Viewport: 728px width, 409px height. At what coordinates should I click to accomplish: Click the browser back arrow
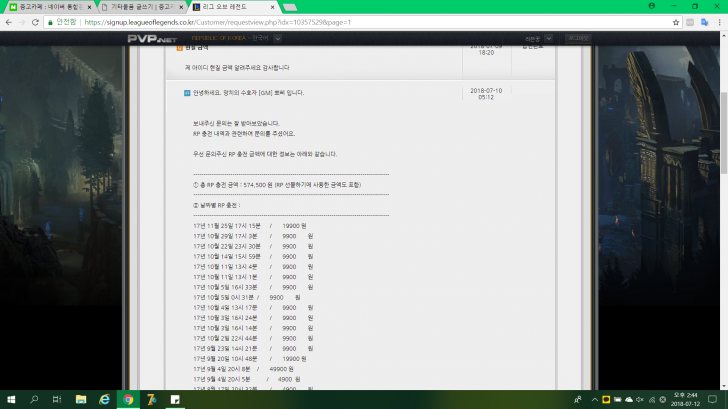[9, 21]
